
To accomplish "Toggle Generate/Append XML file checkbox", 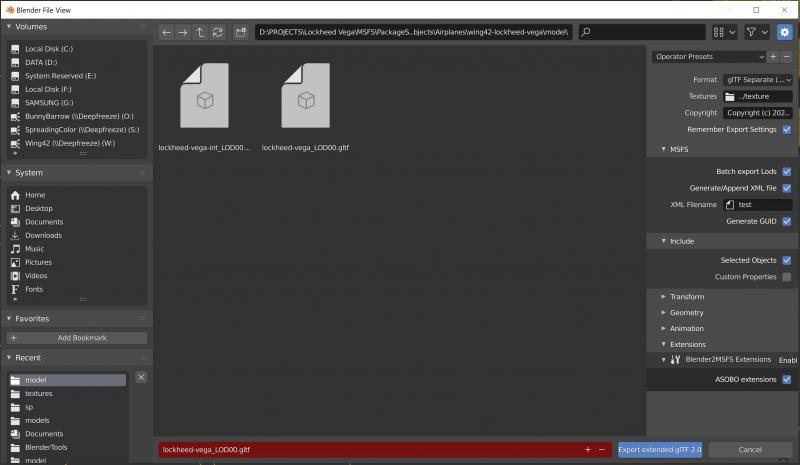I will click(x=787, y=188).
